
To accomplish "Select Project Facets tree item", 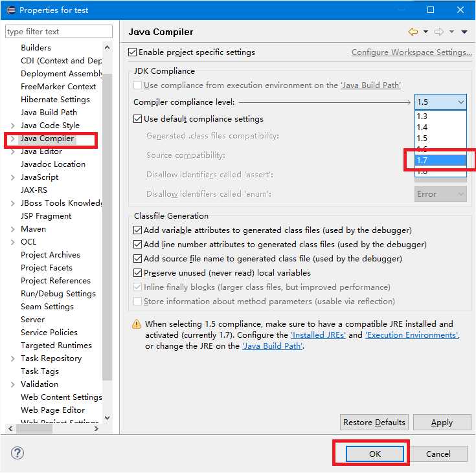I will (x=47, y=268).
